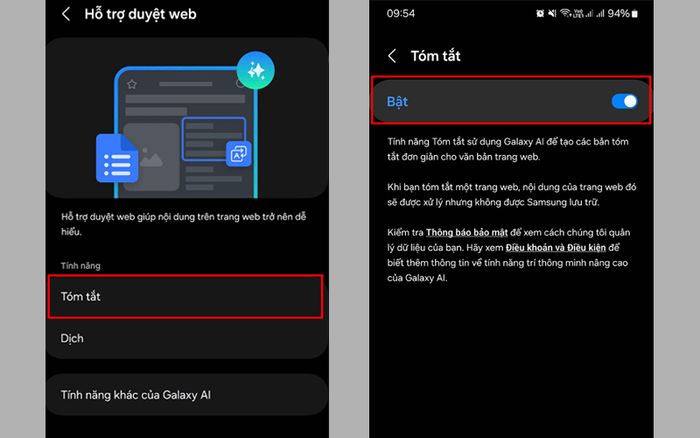Open the Dịch feature option

pyautogui.click(x=187, y=338)
